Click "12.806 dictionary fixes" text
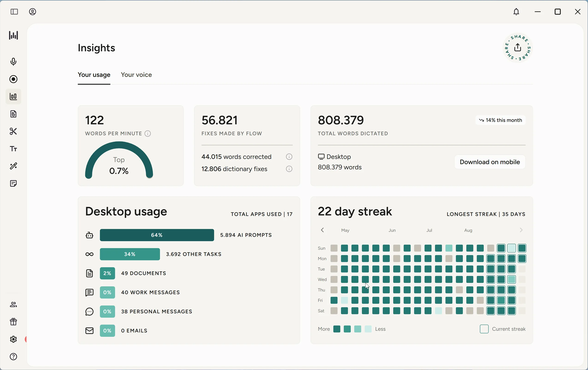The width and height of the screenshot is (588, 370). click(x=235, y=169)
